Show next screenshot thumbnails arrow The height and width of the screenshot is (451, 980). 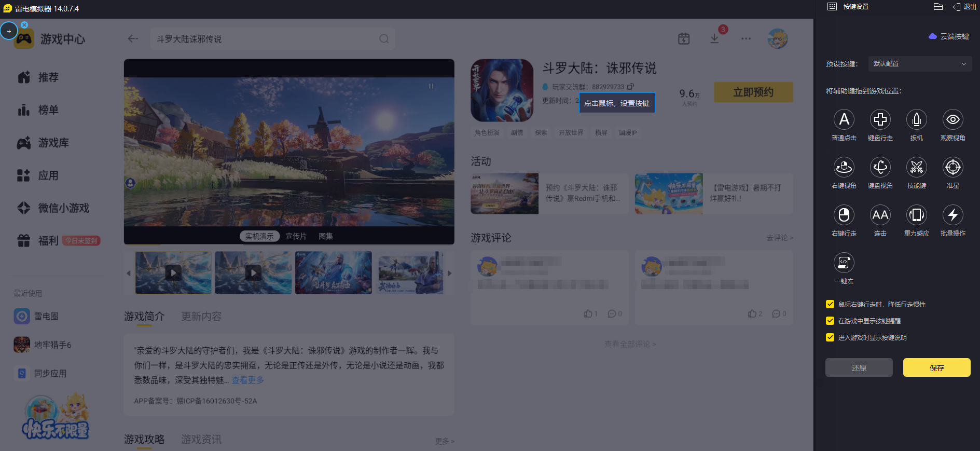coord(450,273)
